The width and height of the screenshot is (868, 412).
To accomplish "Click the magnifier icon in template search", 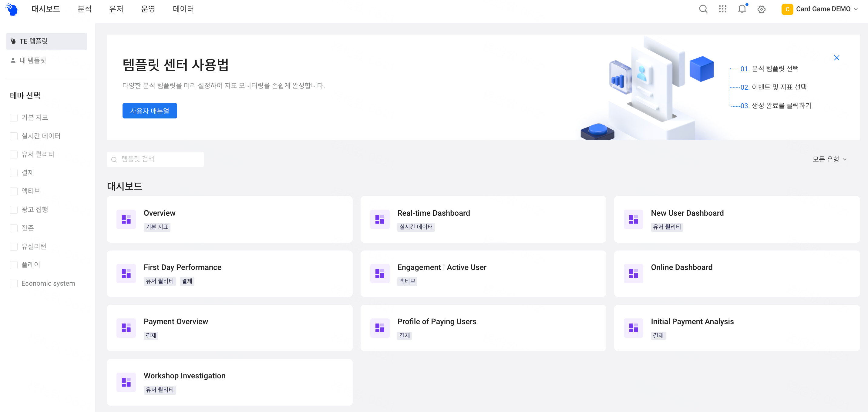I will [x=114, y=160].
